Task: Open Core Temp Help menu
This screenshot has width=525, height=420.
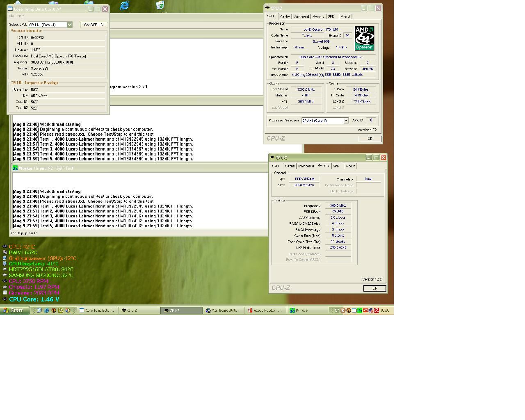Action: pos(21,16)
